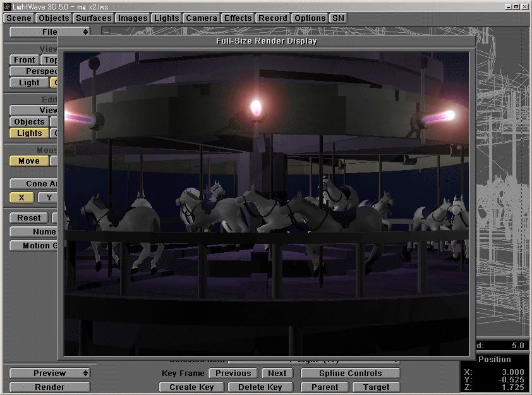The image size is (532, 395).
Task: Select the Light view mode
Action: [x=28, y=82]
